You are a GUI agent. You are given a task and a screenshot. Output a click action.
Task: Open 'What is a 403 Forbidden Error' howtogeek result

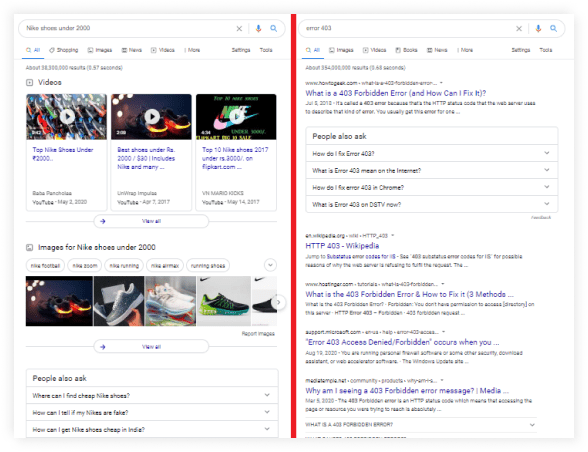coord(396,93)
